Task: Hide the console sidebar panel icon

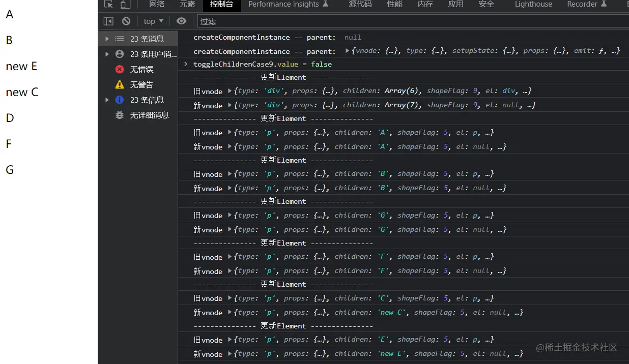Action: 108,21
